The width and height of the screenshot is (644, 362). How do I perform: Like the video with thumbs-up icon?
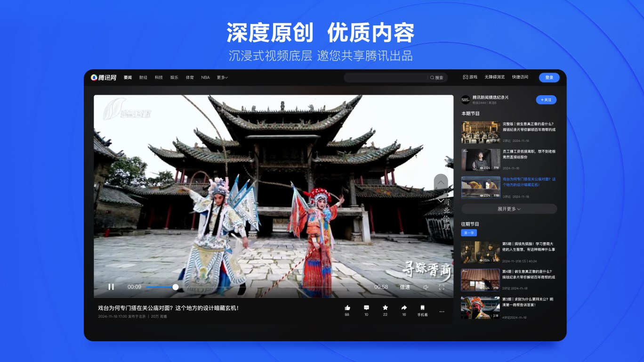pyautogui.click(x=347, y=308)
